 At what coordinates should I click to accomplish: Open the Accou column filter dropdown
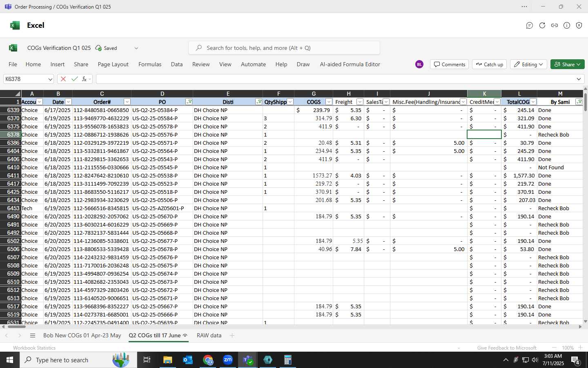pos(40,102)
